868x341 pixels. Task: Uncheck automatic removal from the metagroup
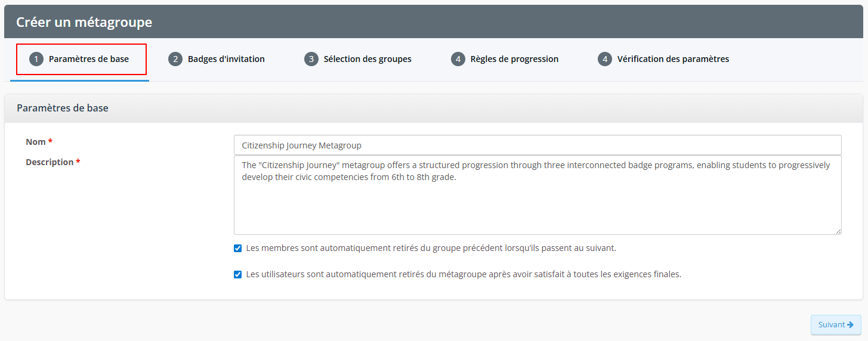click(238, 275)
